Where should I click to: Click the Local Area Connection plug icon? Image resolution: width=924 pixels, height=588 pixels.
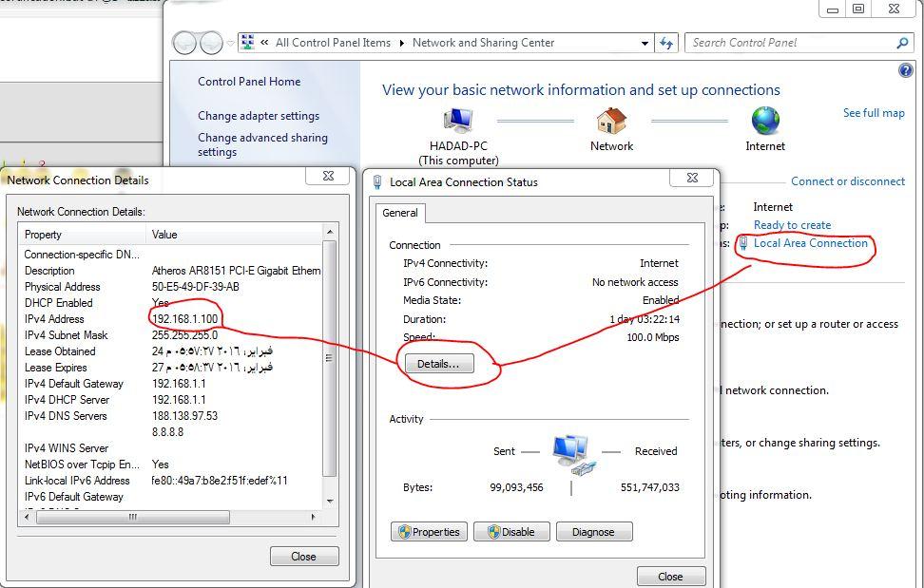(743, 243)
